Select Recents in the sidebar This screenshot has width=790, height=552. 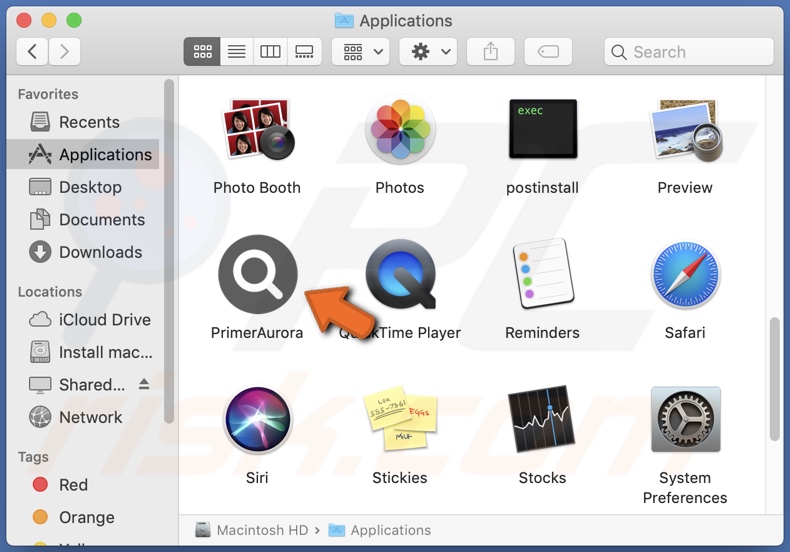(x=83, y=122)
